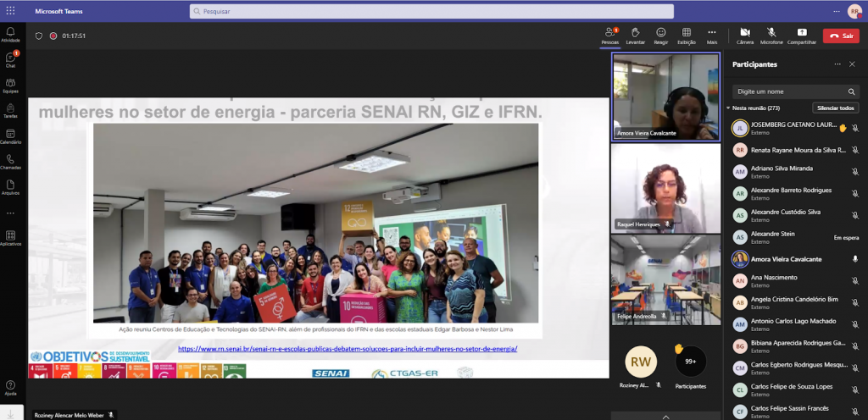The image size is (868, 420).
Task: Click Silenciar todos button
Action: click(x=835, y=108)
